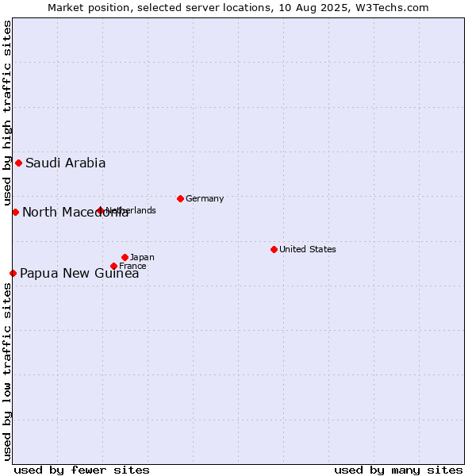Viewport: 476px width, 476px height.
Task: Click the chart title mentioning W3Techs.com
Action: [238, 8]
